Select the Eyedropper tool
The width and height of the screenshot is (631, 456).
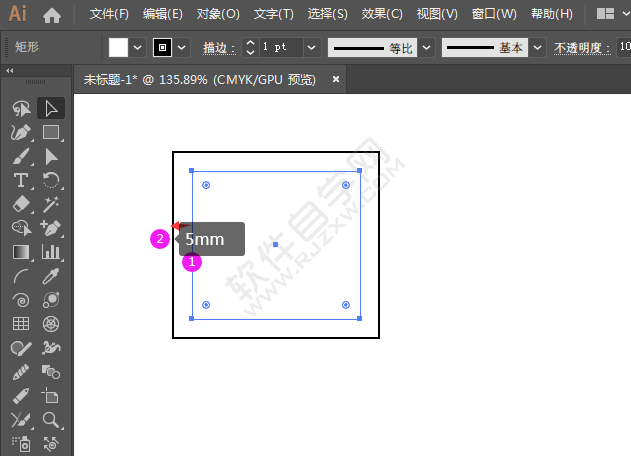coord(51,276)
